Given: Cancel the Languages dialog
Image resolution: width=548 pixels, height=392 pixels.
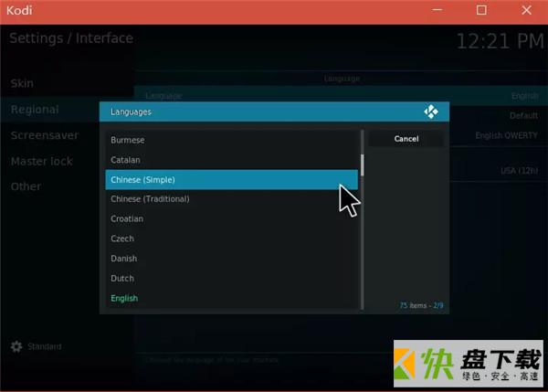Looking at the screenshot, I should click(x=406, y=139).
